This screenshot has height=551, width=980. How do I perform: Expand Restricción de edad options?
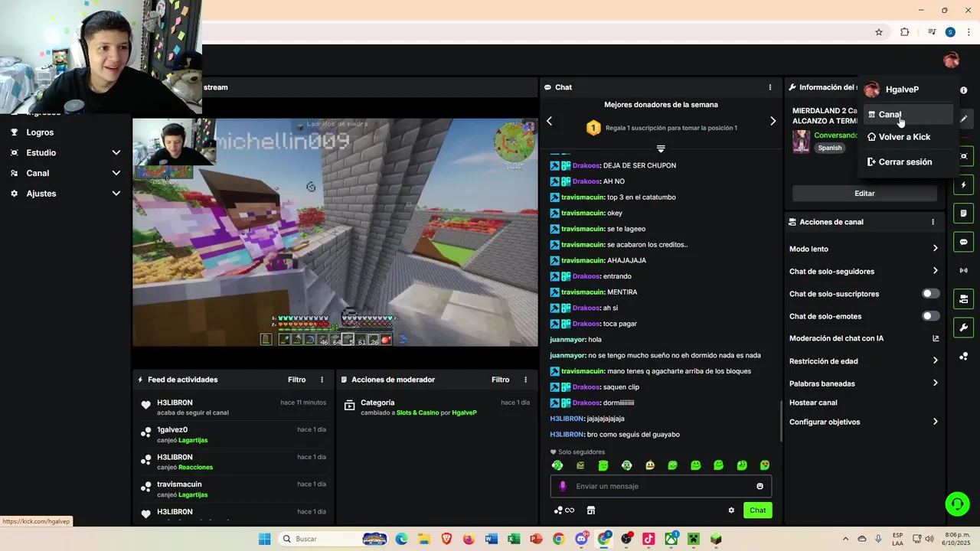coord(864,361)
